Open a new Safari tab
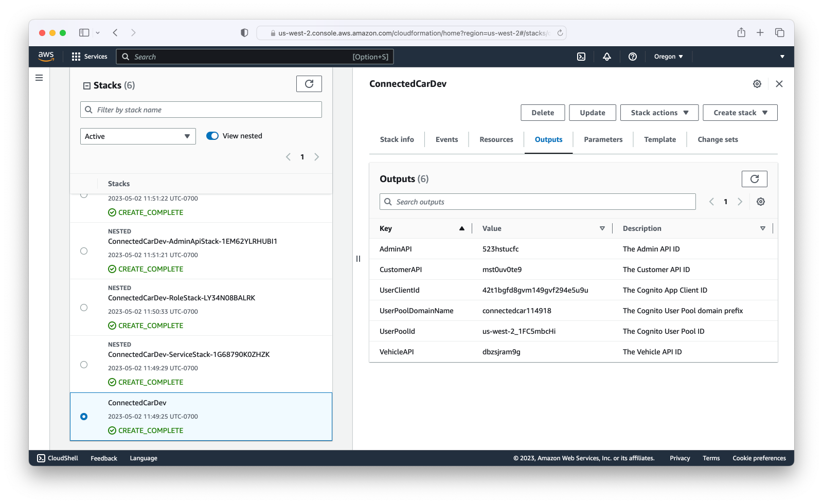Viewport: 823px width, 504px height. (x=760, y=33)
